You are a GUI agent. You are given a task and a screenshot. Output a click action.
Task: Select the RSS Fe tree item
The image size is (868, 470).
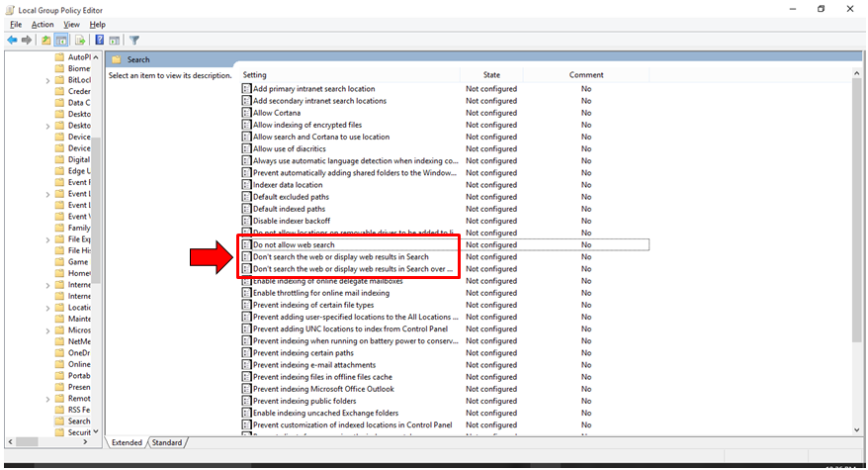[x=79, y=410]
